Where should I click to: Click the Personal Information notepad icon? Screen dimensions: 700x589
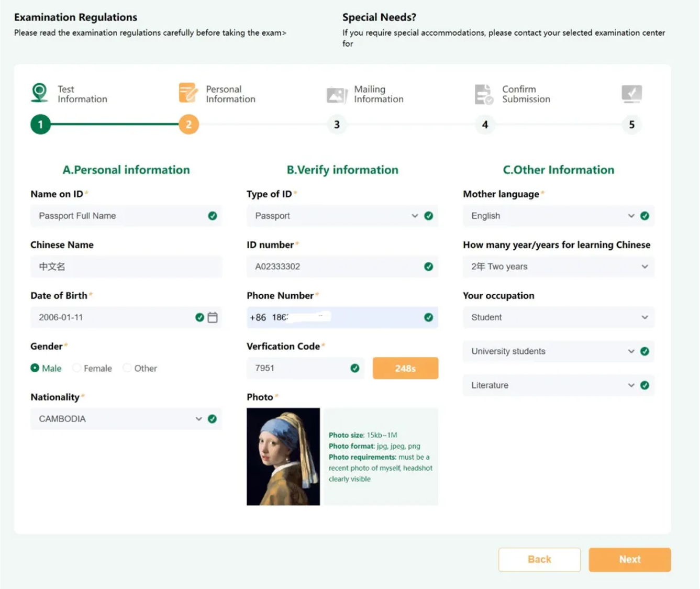[188, 93]
